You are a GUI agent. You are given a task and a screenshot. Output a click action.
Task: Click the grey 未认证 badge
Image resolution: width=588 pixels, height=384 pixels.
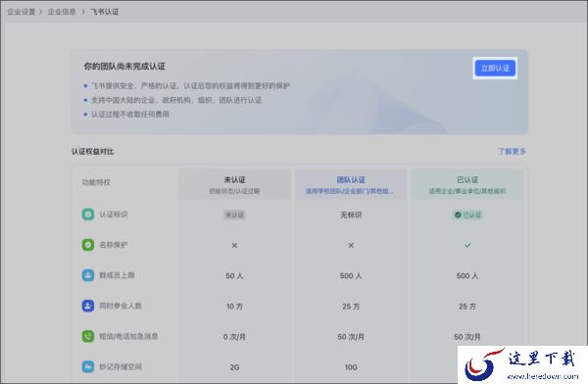[x=234, y=215]
